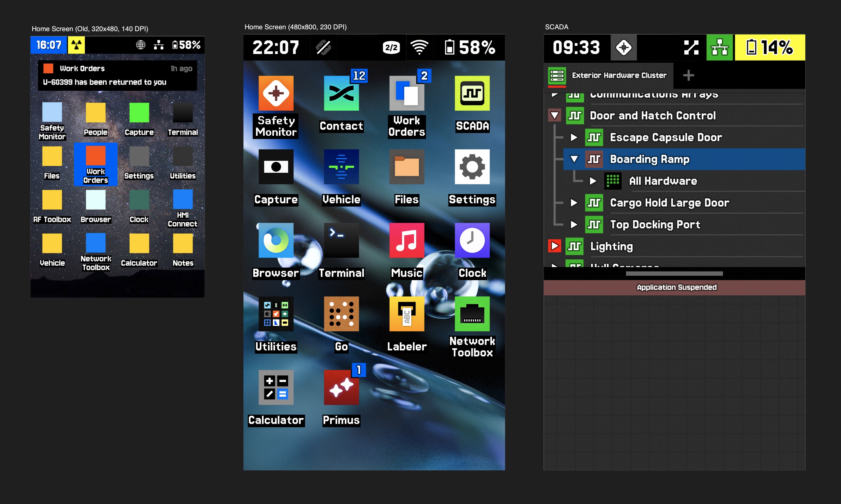
Task: Select the Exterior Hardware Cluster tab
Action: tap(608, 75)
